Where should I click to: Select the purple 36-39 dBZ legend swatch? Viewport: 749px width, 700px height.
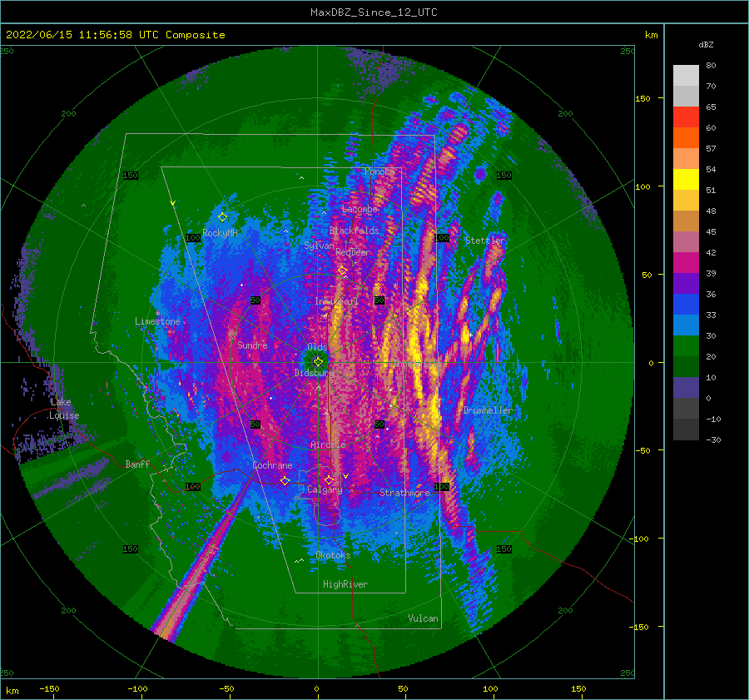686,283
